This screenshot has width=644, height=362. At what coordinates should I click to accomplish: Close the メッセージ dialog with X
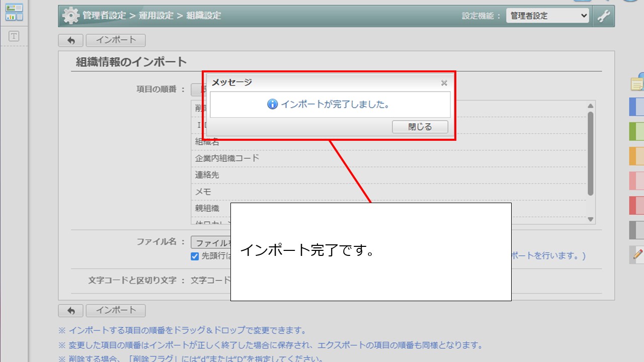(444, 83)
